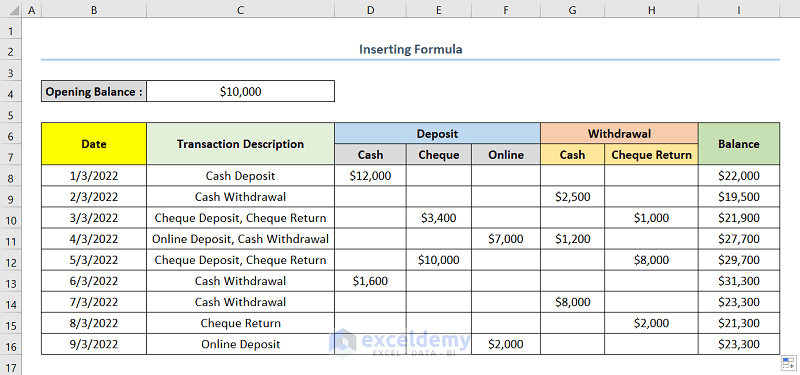Click the $10,000 opening balance cell
The width and height of the screenshot is (800, 375).
click(240, 91)
